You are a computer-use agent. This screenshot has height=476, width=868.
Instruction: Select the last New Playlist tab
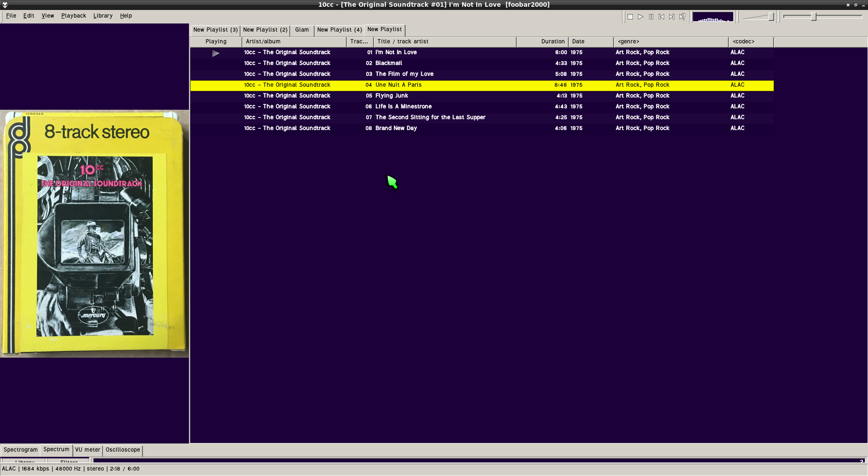(385, 29)
